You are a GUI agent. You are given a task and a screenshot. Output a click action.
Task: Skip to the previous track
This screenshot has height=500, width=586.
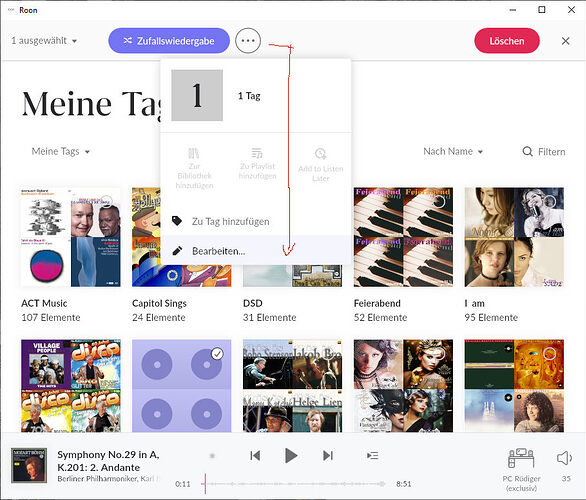click(255, 456)
